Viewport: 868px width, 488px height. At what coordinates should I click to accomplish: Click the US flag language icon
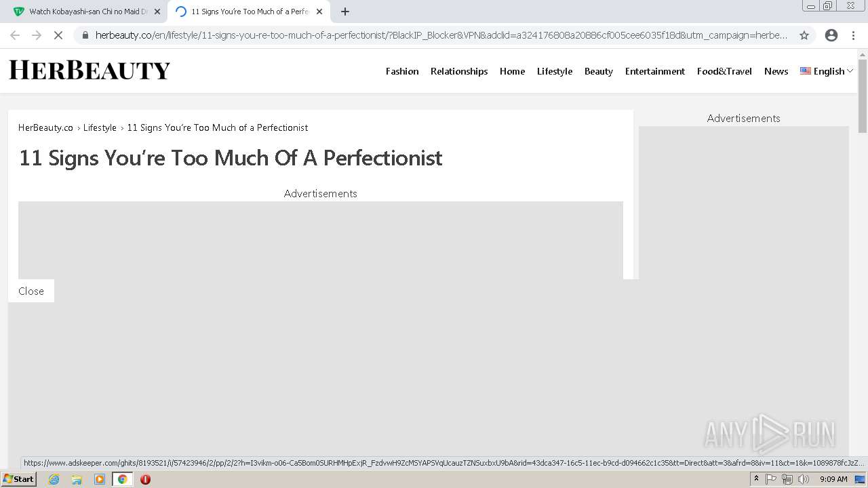point(805,70)
